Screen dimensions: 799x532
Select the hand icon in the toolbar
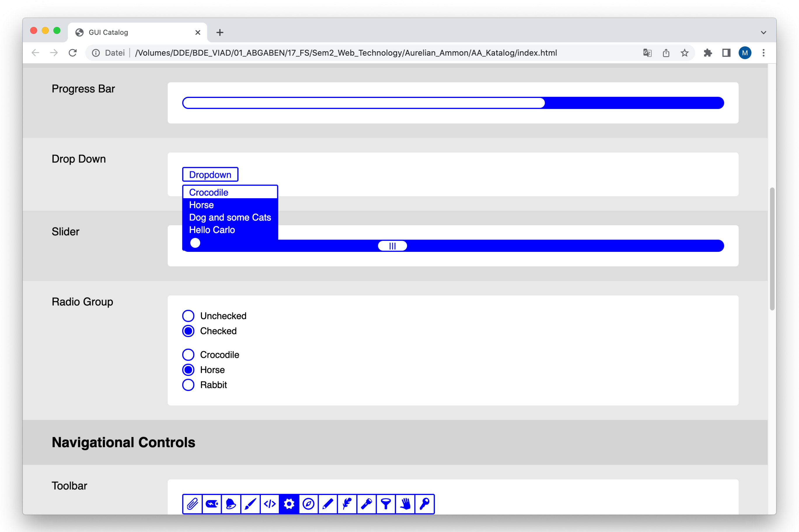405,504
